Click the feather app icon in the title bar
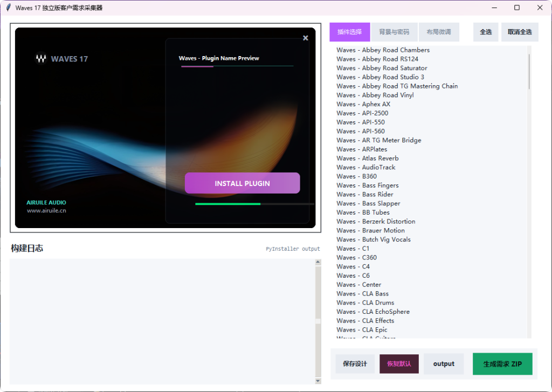The image size is (552, 392). 8,8
